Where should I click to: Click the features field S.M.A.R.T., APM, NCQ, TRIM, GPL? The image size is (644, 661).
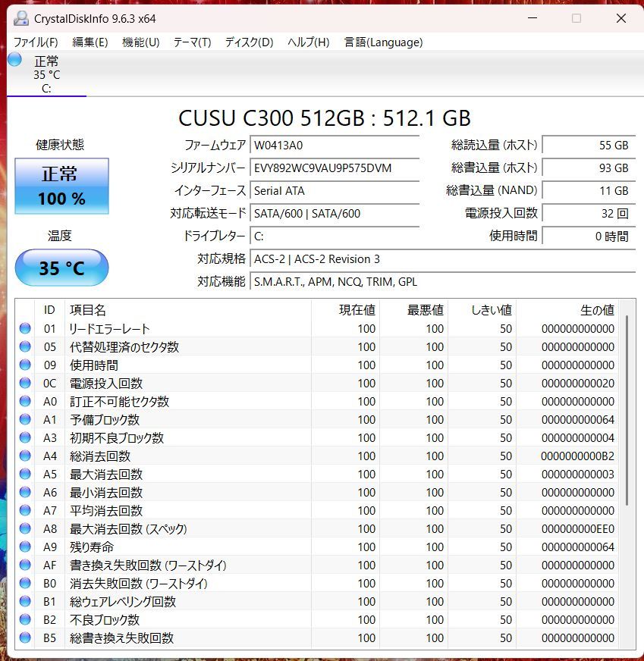click(x=443, y=281)
